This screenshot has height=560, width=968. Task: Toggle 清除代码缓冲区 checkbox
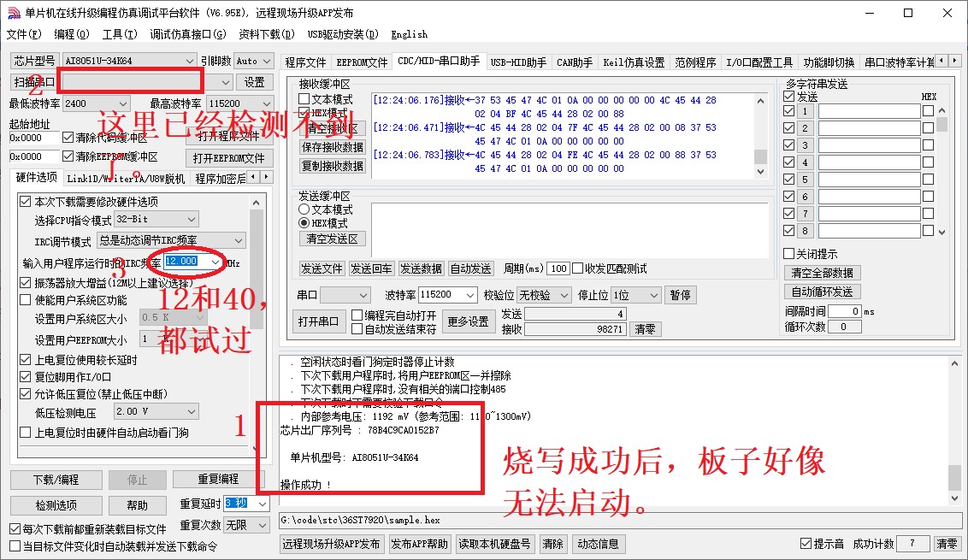pyautogui.click(x=68, y=137)
